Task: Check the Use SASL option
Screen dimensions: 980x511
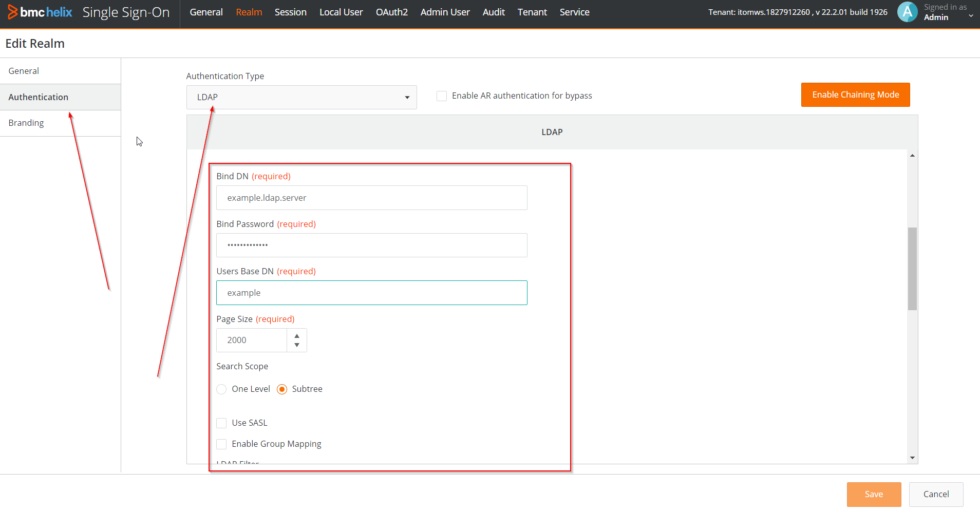Action: [222, 423]
